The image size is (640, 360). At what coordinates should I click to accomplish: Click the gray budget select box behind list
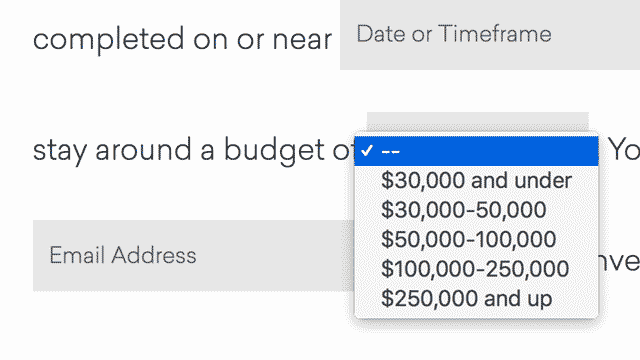pyautogui.click(x=478, y=122)
